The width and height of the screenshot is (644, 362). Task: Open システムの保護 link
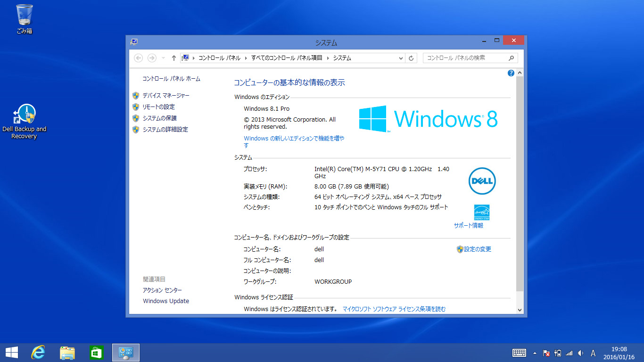point(159,118)
